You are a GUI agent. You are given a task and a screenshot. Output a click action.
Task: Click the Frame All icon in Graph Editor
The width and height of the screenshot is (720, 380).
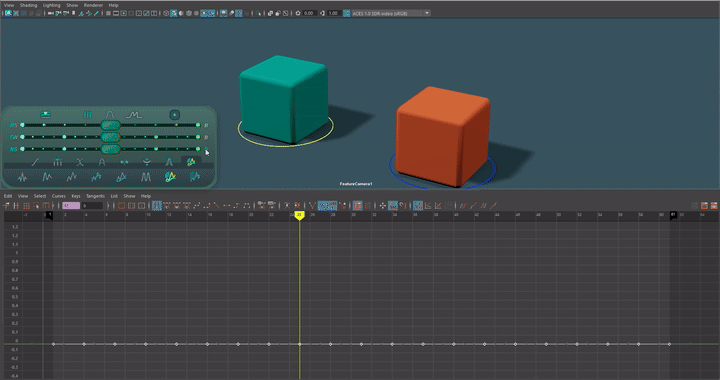pos(121,206)
